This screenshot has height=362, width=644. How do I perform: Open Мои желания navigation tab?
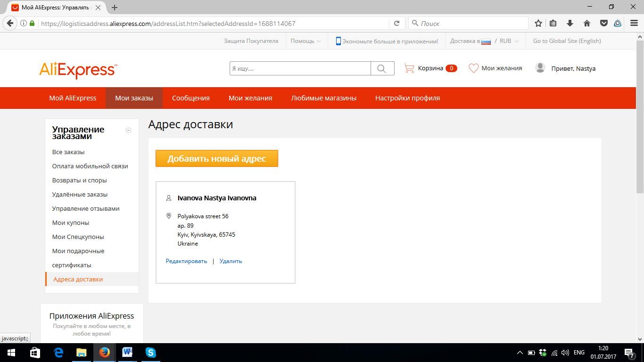[x=250, y=98]
